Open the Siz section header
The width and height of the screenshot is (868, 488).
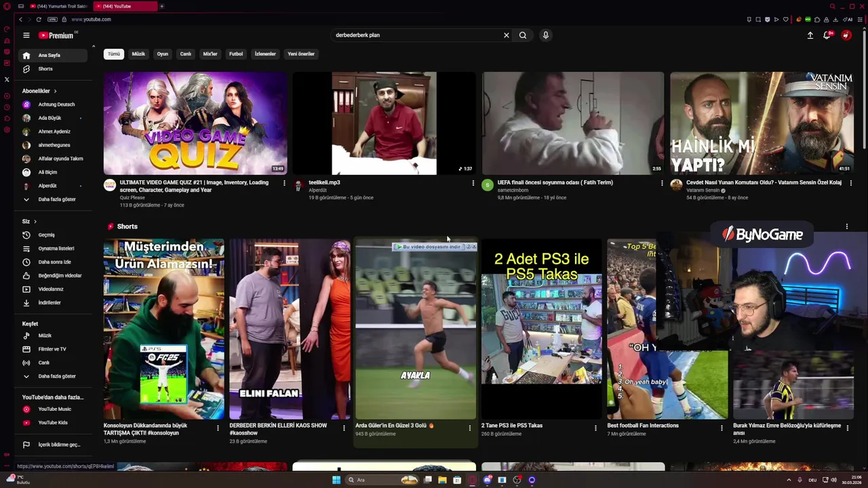pos(29,222)
